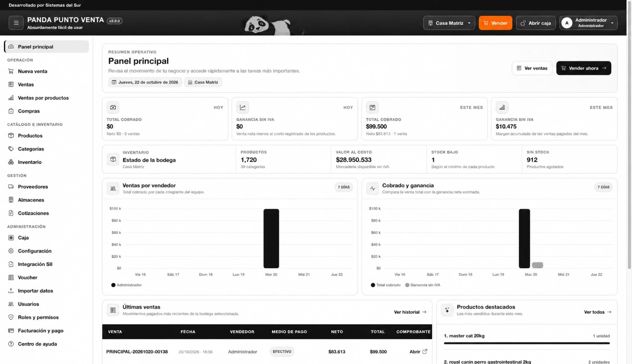This screenshot has width=632, height=364.
Task: Click the master cat 20kg progress bar
Action: [x=527, y=343]
